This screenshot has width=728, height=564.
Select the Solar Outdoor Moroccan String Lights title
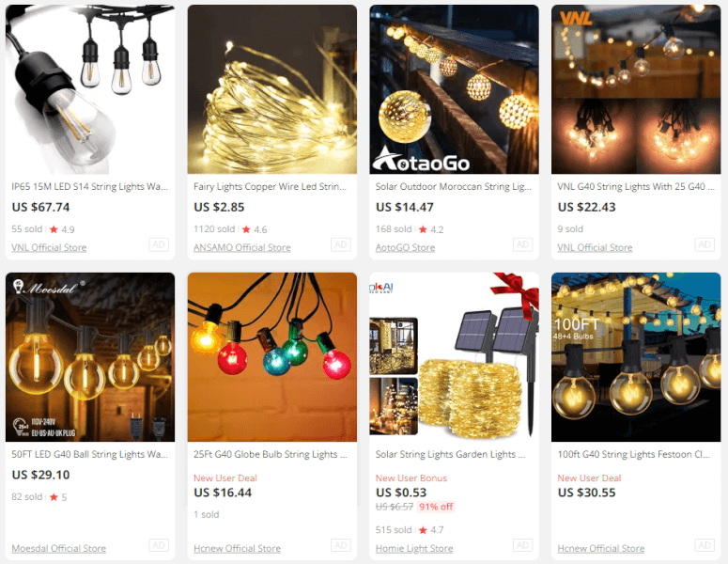(x=453, y=186)
